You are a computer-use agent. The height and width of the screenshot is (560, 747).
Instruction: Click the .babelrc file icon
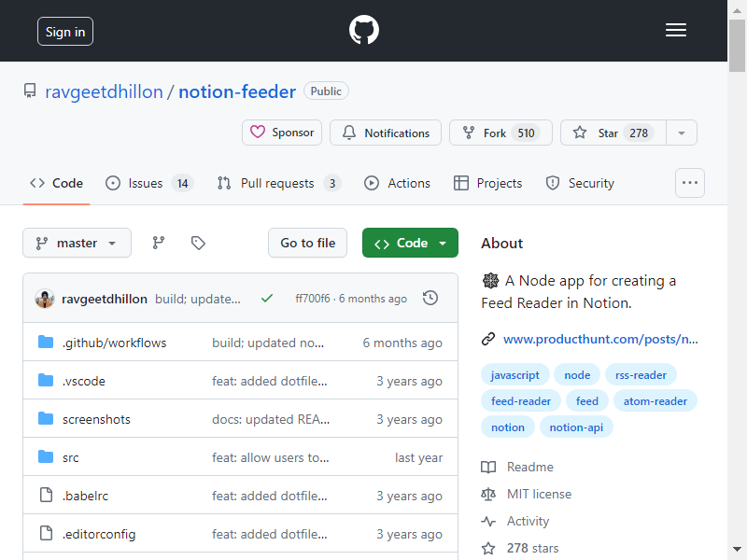(x=46, y=495)
